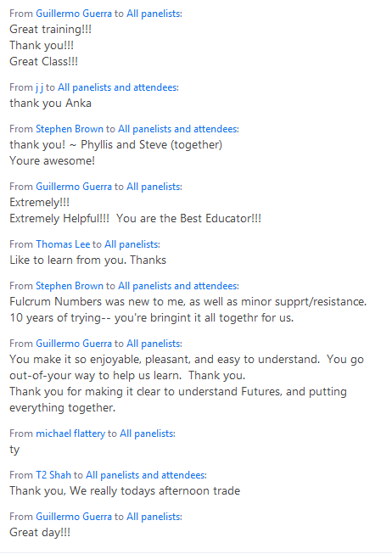
Task: Click Guillermo Guerra above 'Extremely!!!' message
Action: 74,187
